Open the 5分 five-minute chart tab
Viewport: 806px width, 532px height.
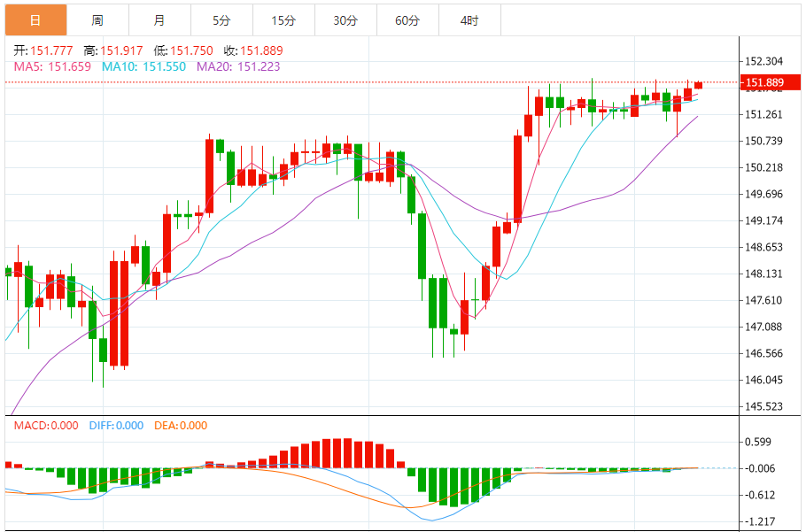point(221,20)
